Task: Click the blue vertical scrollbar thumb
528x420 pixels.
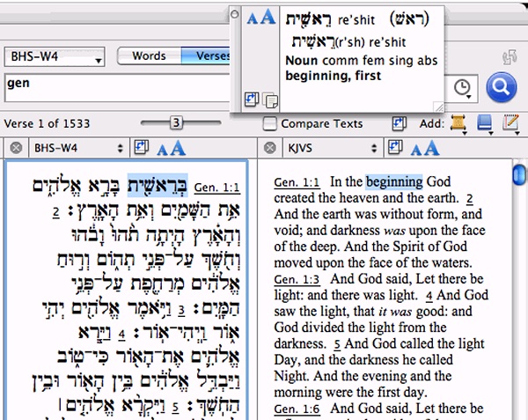Action: click(520, 174)
